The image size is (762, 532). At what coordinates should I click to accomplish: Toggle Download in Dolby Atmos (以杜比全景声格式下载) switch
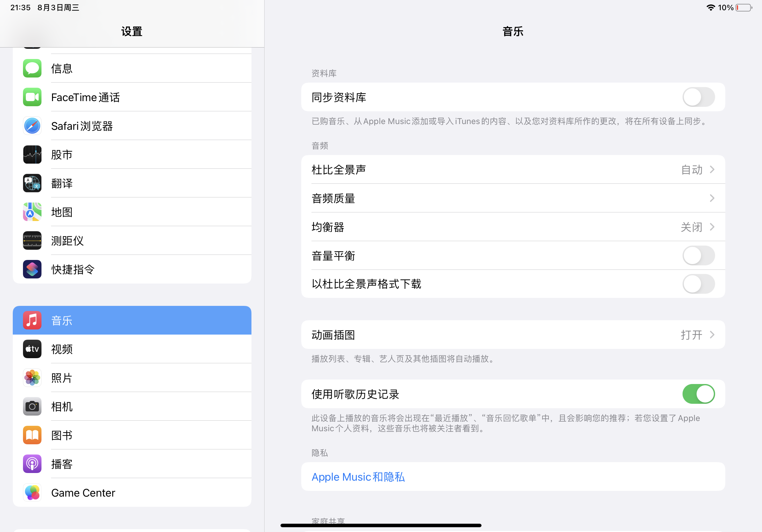(x=698, y=284)
